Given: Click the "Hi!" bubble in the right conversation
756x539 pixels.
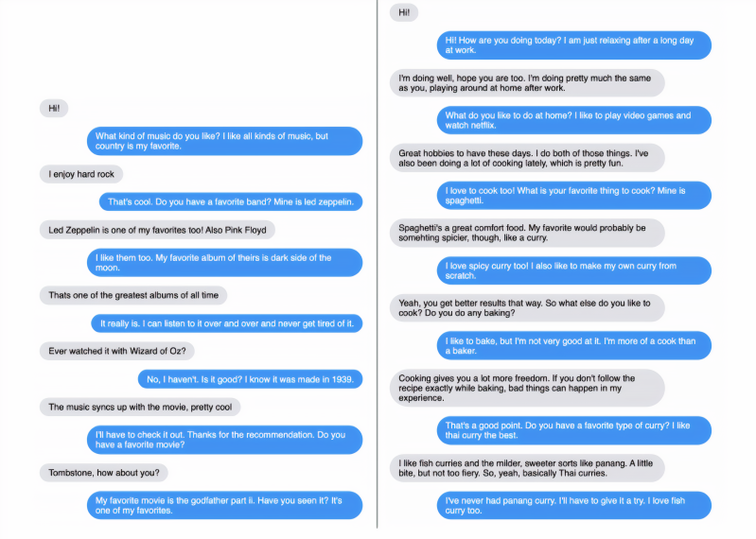Looking at the screenshot, I should click(x=404, y=12).
